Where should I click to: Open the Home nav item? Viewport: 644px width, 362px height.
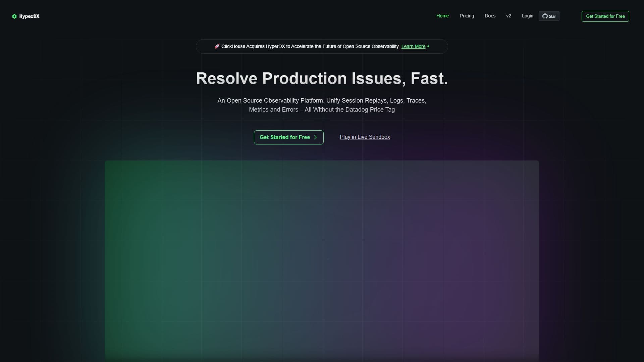pos(442,16)
